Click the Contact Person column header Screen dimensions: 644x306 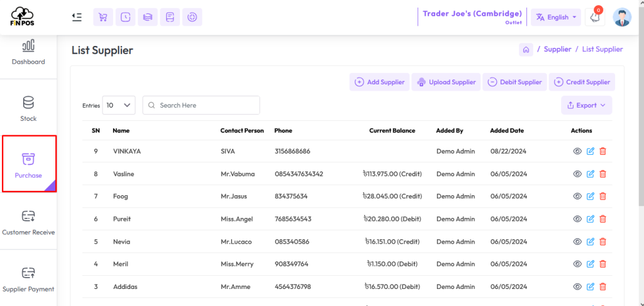click(242, 131)
